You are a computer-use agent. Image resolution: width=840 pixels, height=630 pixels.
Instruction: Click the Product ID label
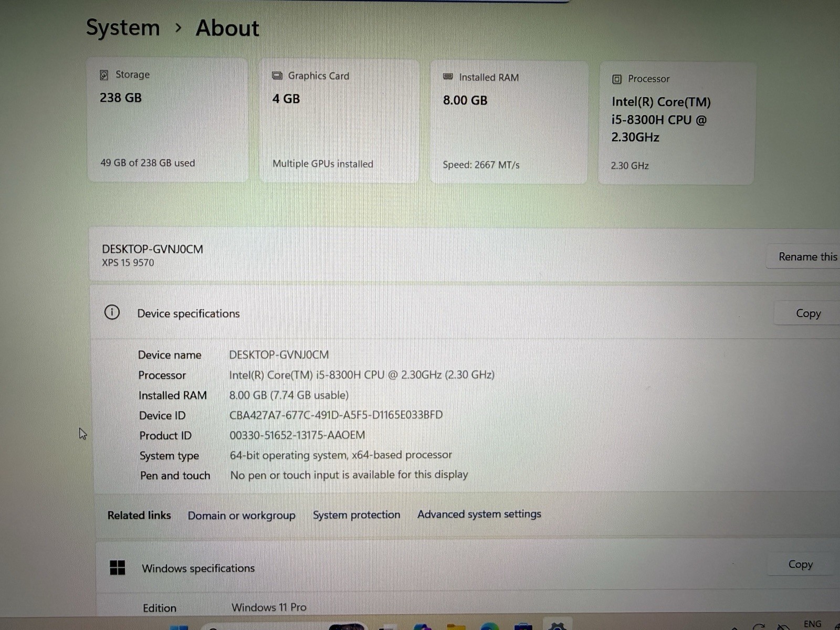[x=165, y=435]
